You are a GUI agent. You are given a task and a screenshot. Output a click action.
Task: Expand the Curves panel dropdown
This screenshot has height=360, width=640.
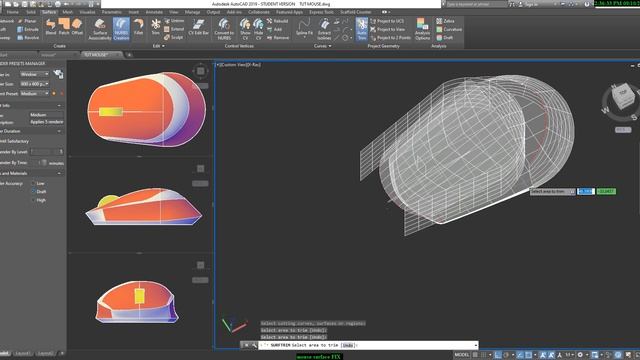tap(322, 46)
